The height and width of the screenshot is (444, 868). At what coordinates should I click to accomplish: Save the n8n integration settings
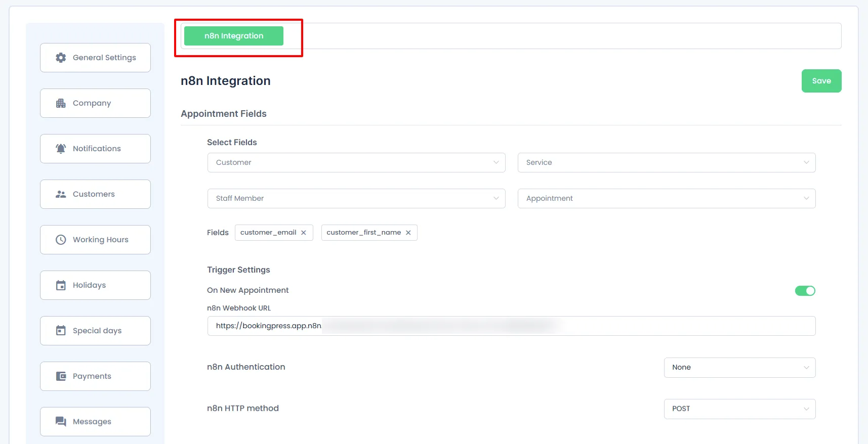tap(821, 81)
